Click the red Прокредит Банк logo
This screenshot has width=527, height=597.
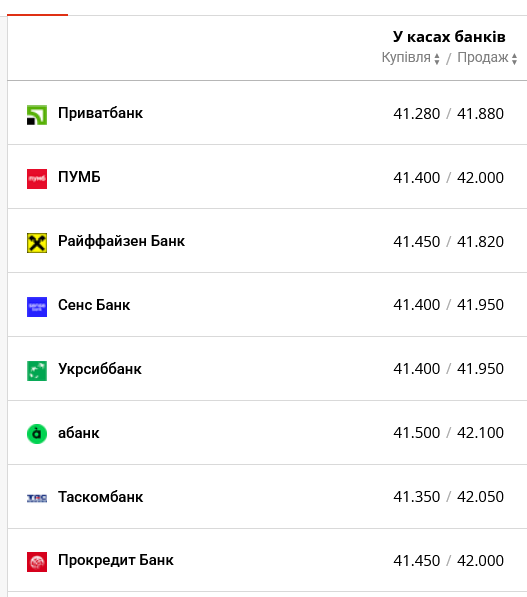coord(37,562)
